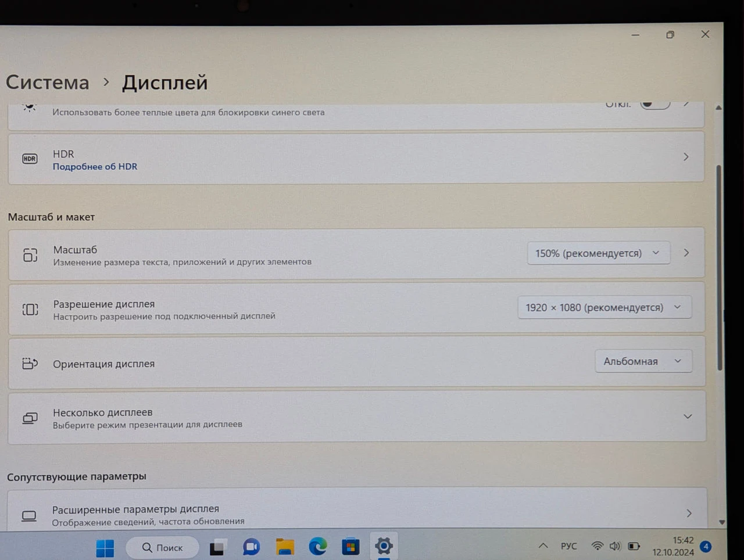The height and width of the screenshot is (560, 744).
Task: Open the Масштаб 150% dropdown
Action: [x=598, y=253]
